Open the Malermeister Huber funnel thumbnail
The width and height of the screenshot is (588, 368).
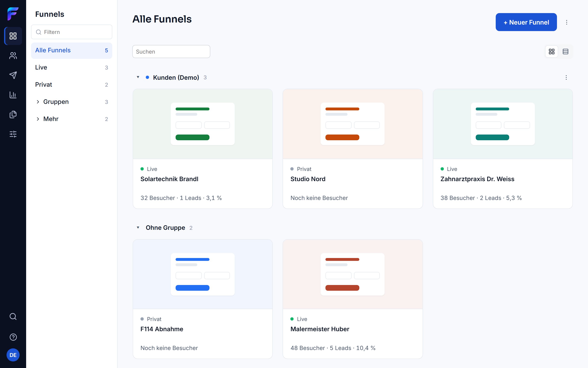353,274
